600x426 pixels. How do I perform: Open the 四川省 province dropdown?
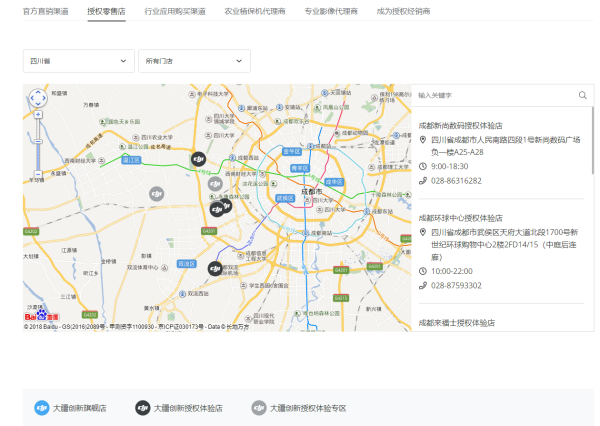78,61
